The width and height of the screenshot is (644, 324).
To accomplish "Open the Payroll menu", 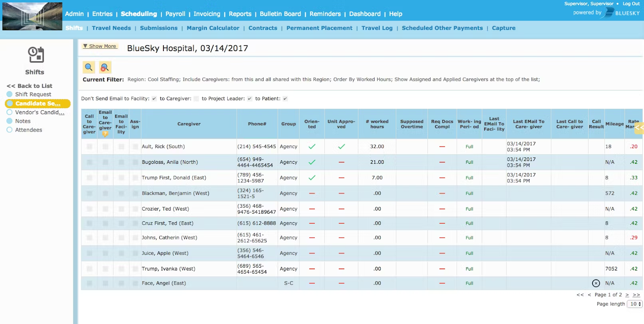I will 175,14.
